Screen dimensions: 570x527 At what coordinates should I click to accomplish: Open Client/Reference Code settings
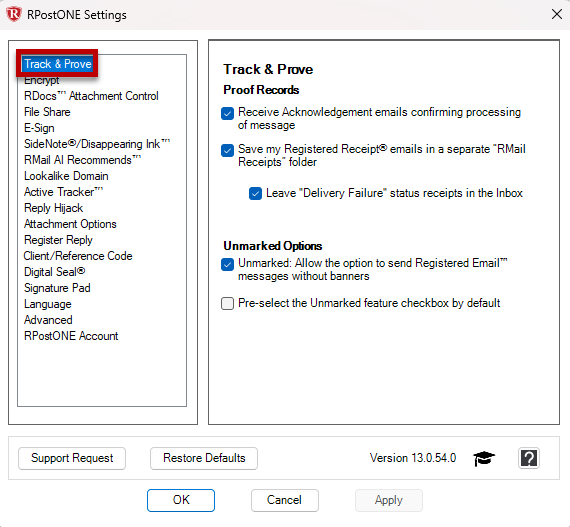(78, 256)
